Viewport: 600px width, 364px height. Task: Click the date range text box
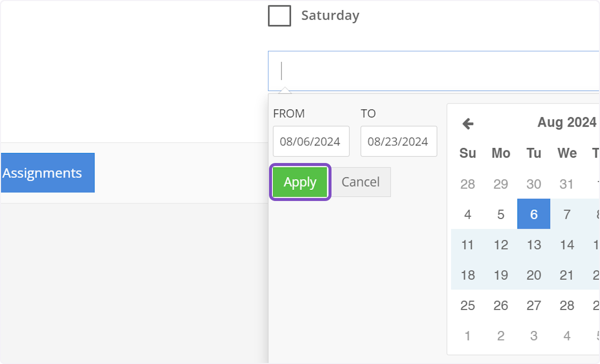433,71
